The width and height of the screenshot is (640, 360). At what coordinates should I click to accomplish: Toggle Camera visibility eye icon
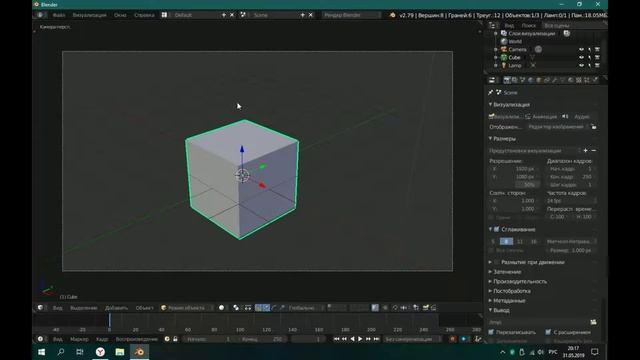pos(581,49)
